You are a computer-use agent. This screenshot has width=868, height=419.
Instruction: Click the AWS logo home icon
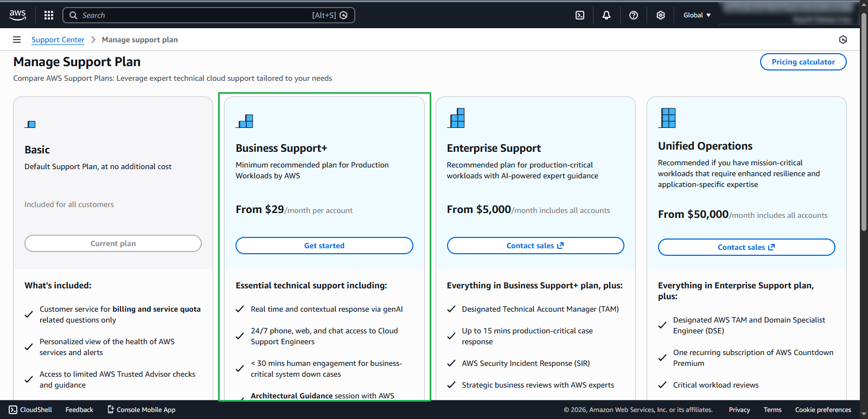(x=17, y=15)
